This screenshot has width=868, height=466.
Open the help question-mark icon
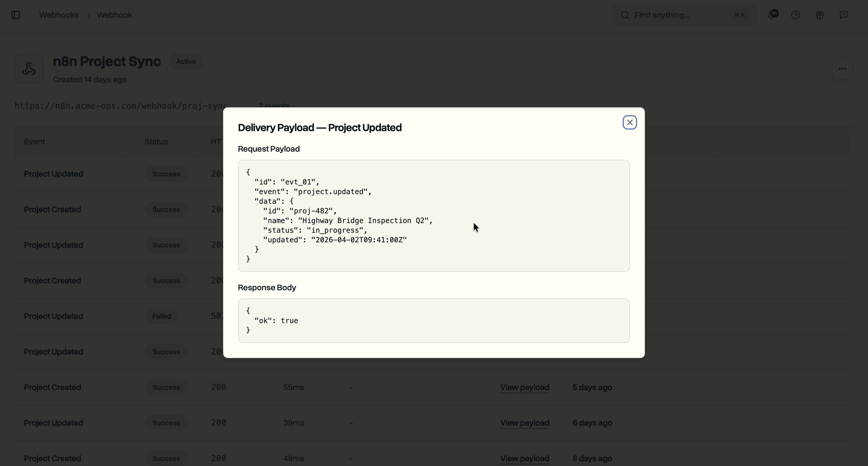[x=796, y=15]
